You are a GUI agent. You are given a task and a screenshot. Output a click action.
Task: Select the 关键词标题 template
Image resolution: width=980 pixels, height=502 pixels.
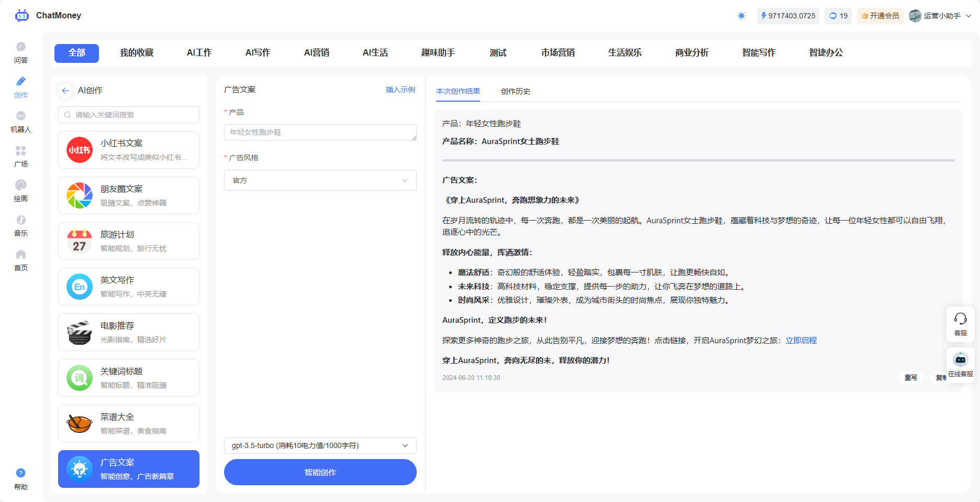(x=129, y=378)
